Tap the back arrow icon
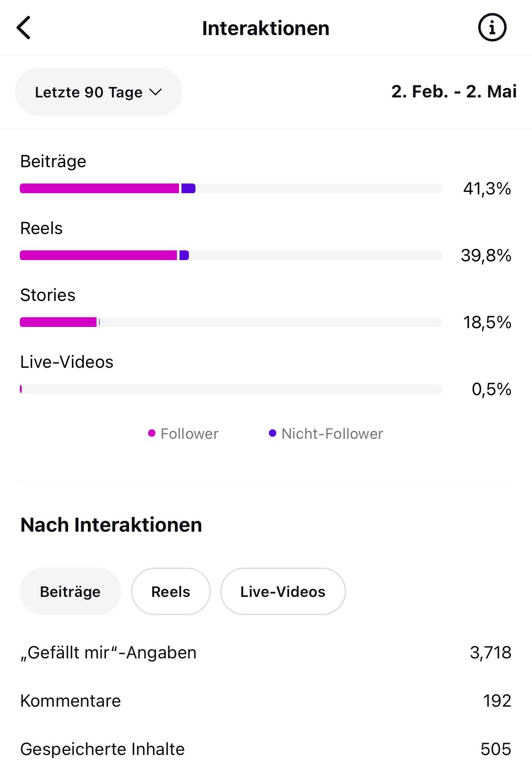 (x=24, y=28)
